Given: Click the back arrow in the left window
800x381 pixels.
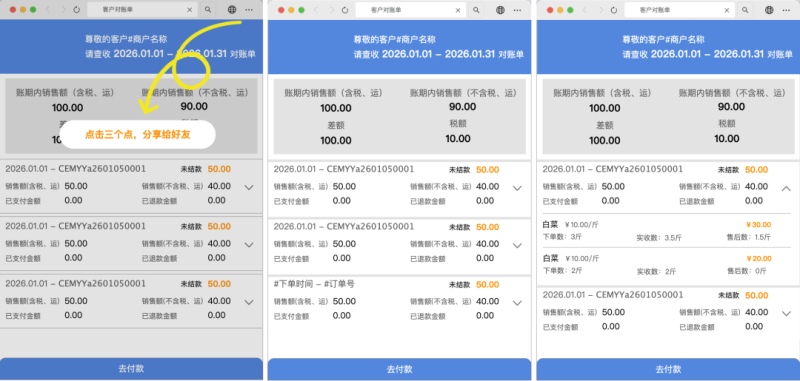Looking at the screenshot, I should tap(47, 10).
